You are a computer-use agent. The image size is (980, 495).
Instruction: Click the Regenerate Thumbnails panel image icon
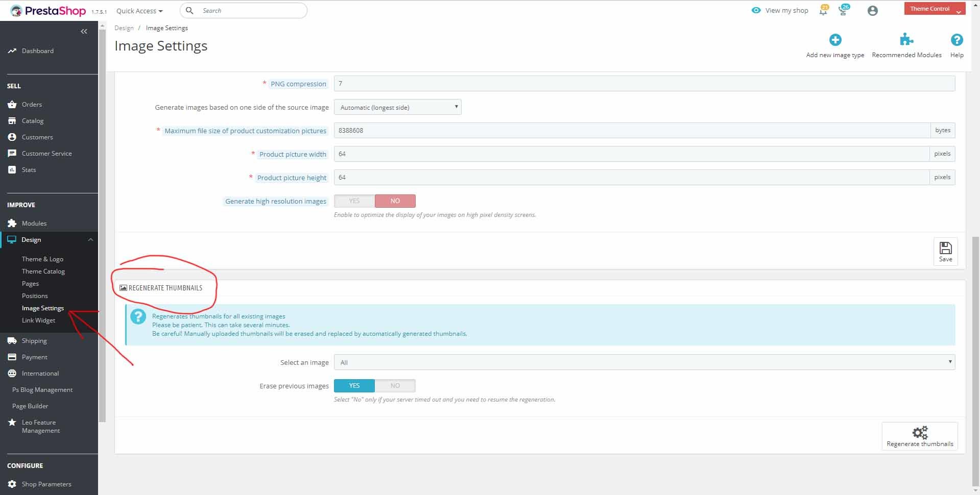tap(123, 288)
